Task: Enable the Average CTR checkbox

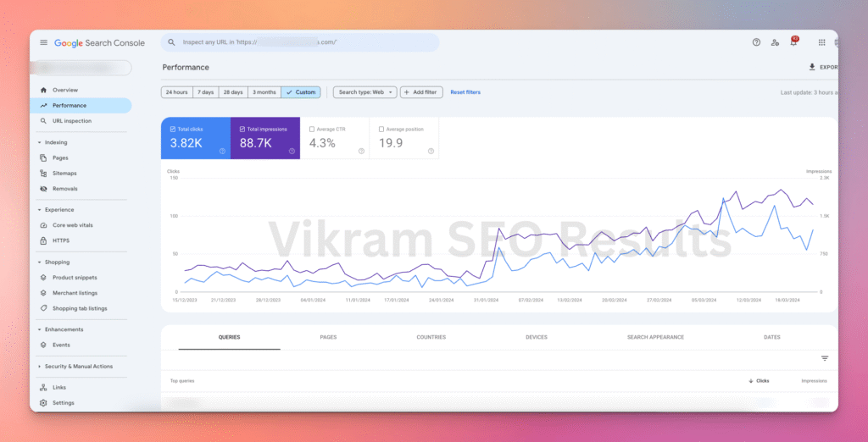Action: [312, 130]
